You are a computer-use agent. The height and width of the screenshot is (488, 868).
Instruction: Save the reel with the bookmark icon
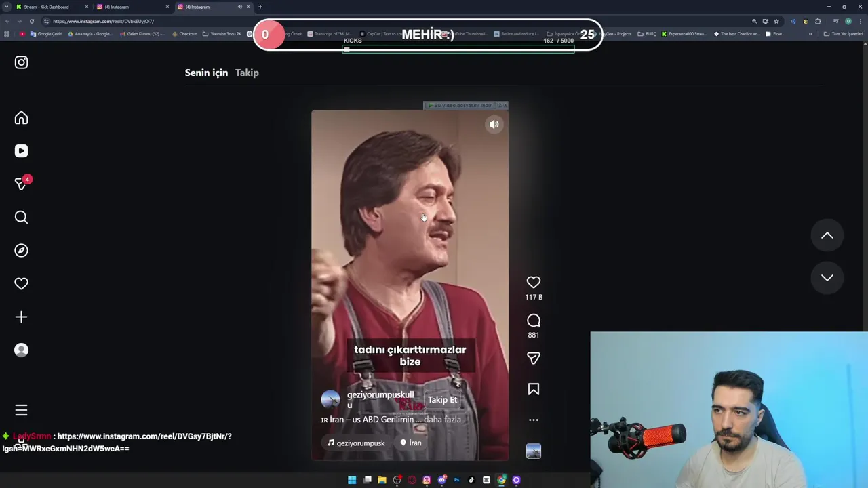(534, 389)
